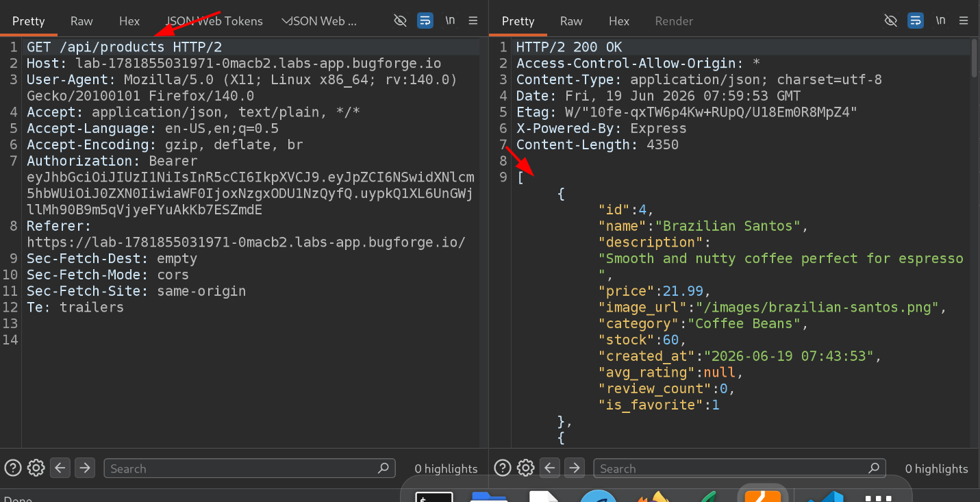Toggle line wrap in the request editor
Viewport: 980px width, 502px height.
(x=425, y=21)
